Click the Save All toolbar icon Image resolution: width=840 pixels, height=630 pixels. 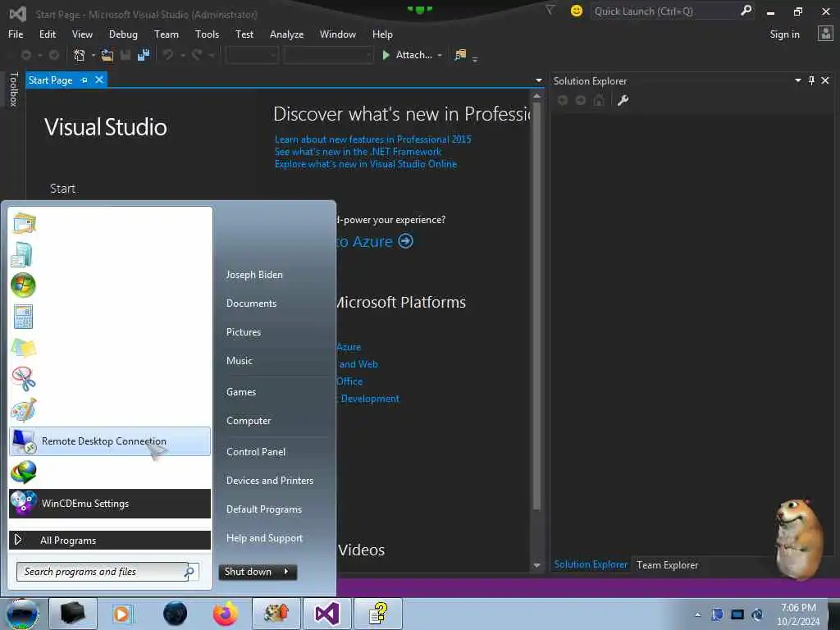click(x=144, y=55)
